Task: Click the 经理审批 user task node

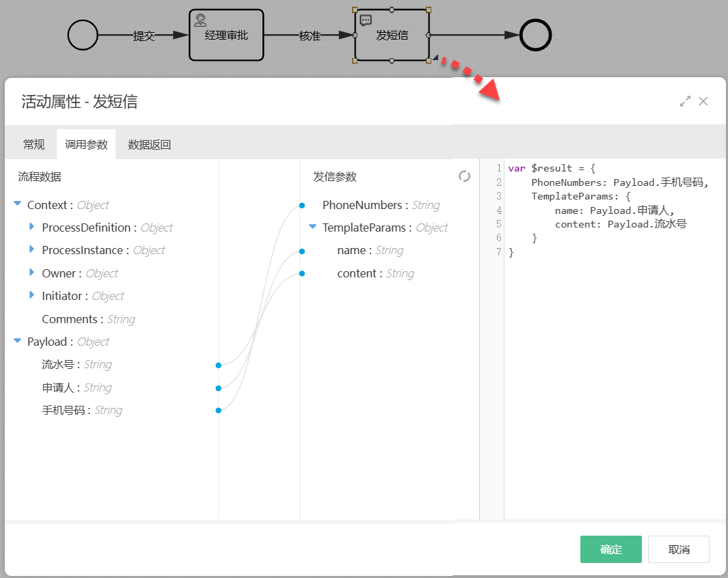Action: point(226,36)
